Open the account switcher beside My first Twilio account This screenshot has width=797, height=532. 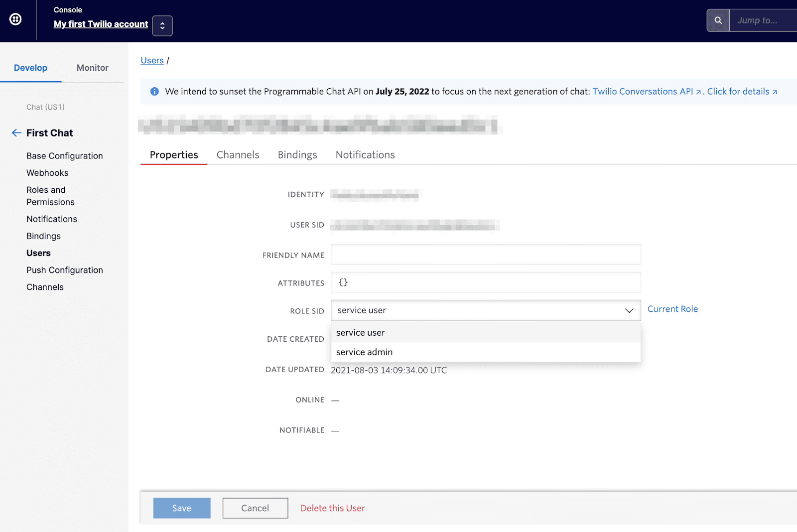(x=162, y=25)
